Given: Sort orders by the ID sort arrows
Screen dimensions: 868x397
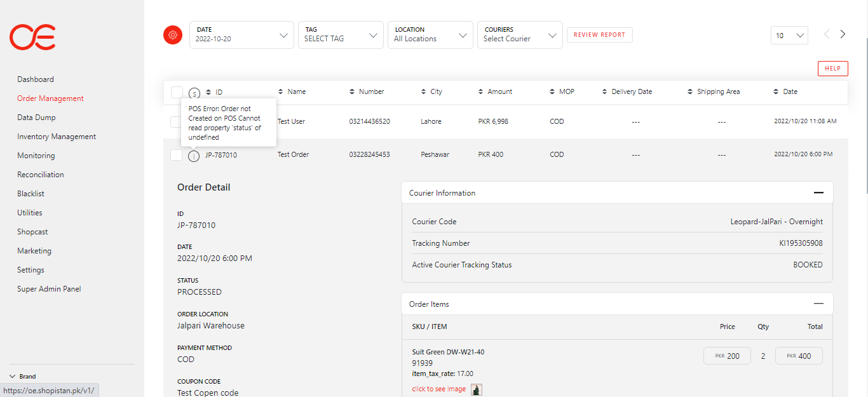Looking at the screenshot, I should (x=208, y=92).
